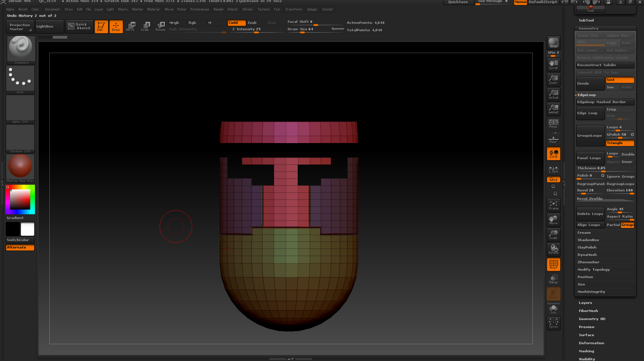
Task: Click the BPR render icon
Action: pyautogui.click(x=553, y=43)
